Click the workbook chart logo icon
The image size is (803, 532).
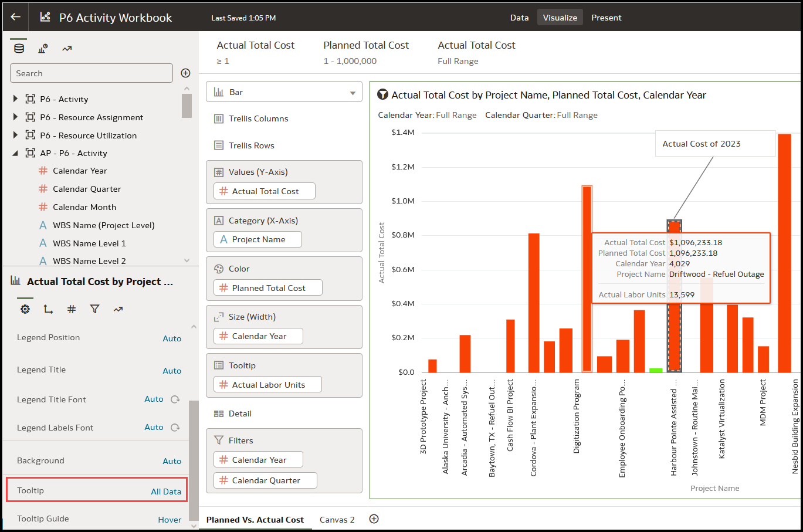click(45, 17)
